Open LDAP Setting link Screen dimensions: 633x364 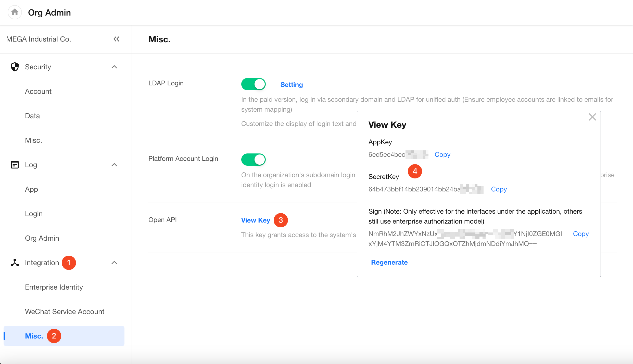(292, 85)
